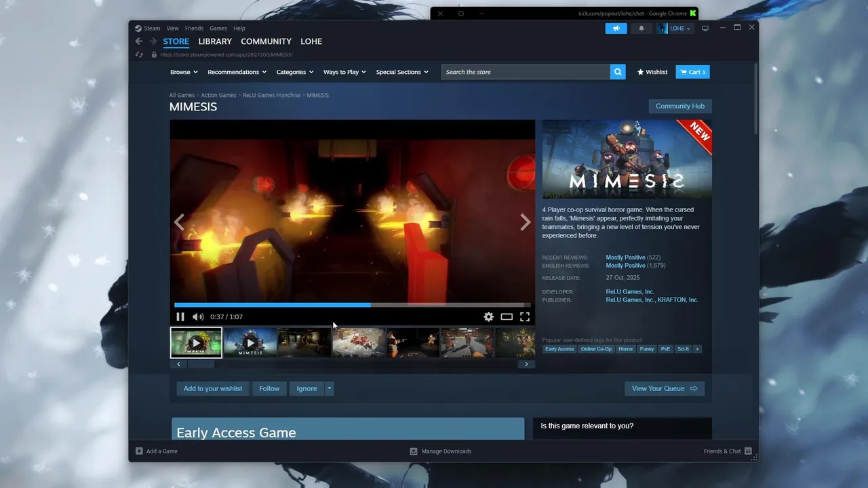Show previous media with left arrow overlay
The width and height of the screenshot is (868, 488).
pos(180,222)
